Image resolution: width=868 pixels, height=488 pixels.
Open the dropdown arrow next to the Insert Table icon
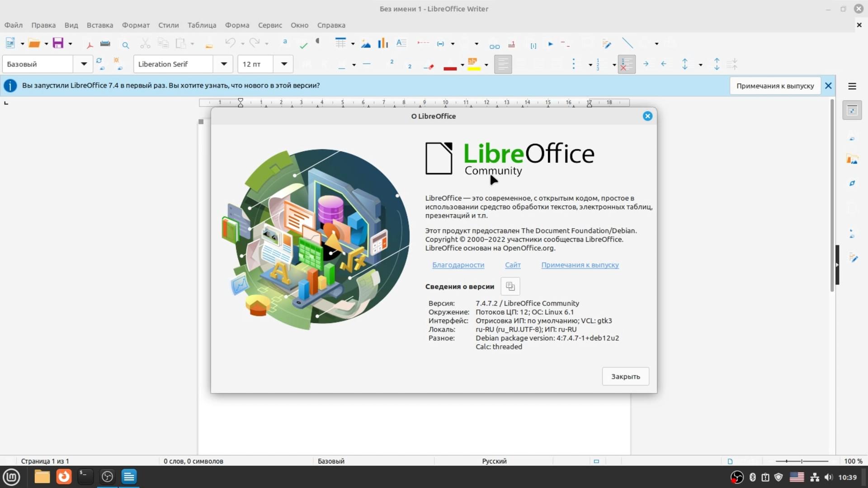pyautogui.click(x=353, y=44)
